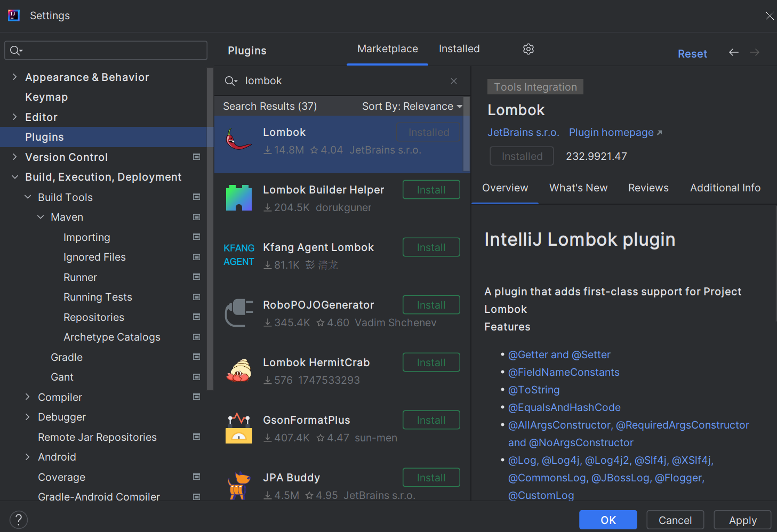Click the Lombok chili pepper icon

click(x=238, y=140)
